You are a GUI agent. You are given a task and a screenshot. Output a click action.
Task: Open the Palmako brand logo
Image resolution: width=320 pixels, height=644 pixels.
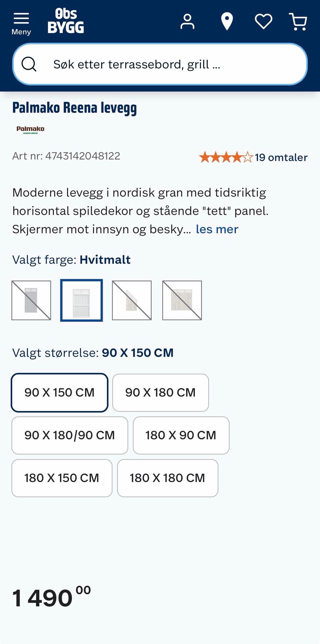click(x=30, y=130)
